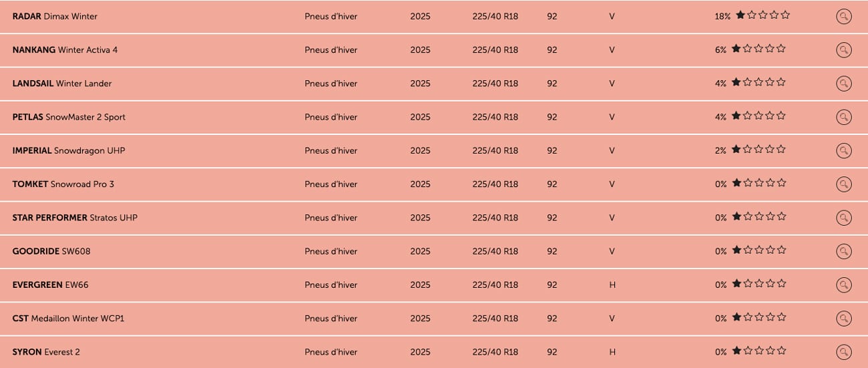The image size is (868, 368).
Task: Select the NANKANG Winter Activa 4 name
Action: tap(65, 50)
